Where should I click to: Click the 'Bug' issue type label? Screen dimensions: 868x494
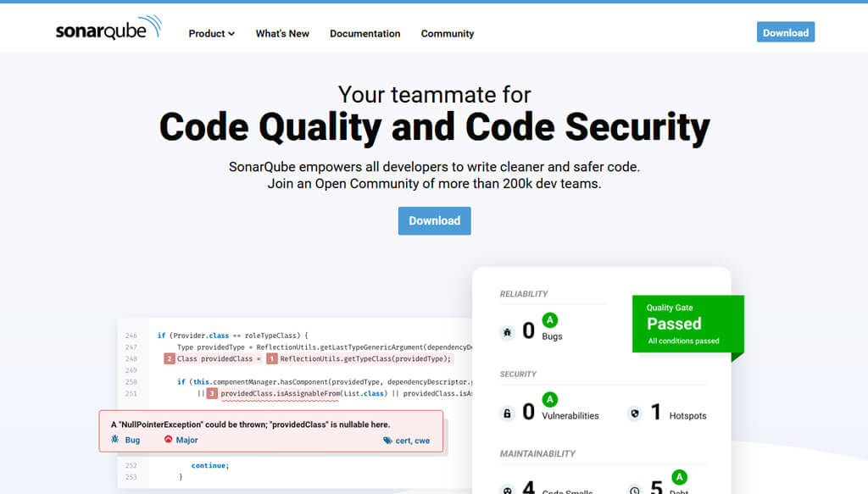(x=132, y=440)
